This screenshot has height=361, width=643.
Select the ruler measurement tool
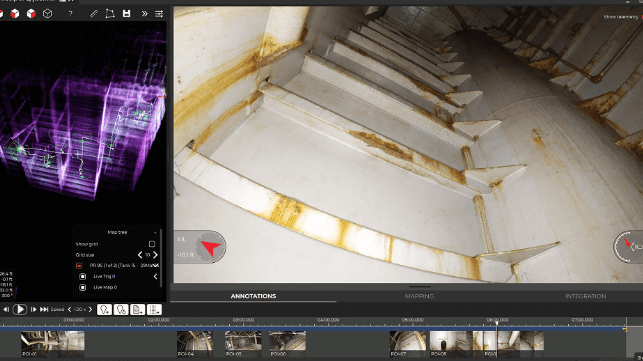(94, 14)
